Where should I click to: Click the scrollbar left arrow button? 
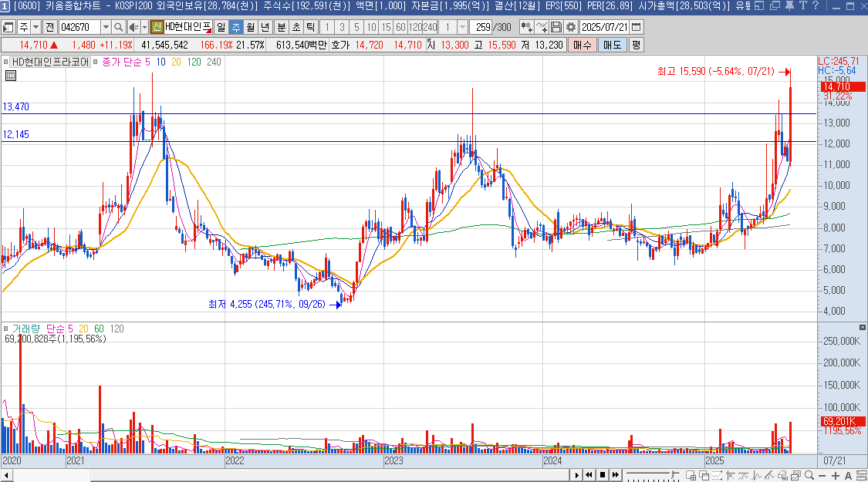[6, 475]
